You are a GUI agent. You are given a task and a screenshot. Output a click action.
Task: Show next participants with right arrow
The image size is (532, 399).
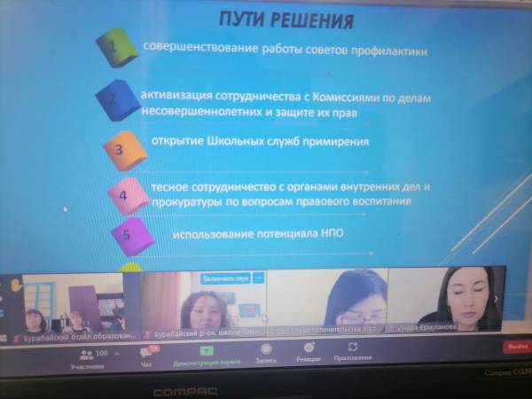click(x=496, y=299)
